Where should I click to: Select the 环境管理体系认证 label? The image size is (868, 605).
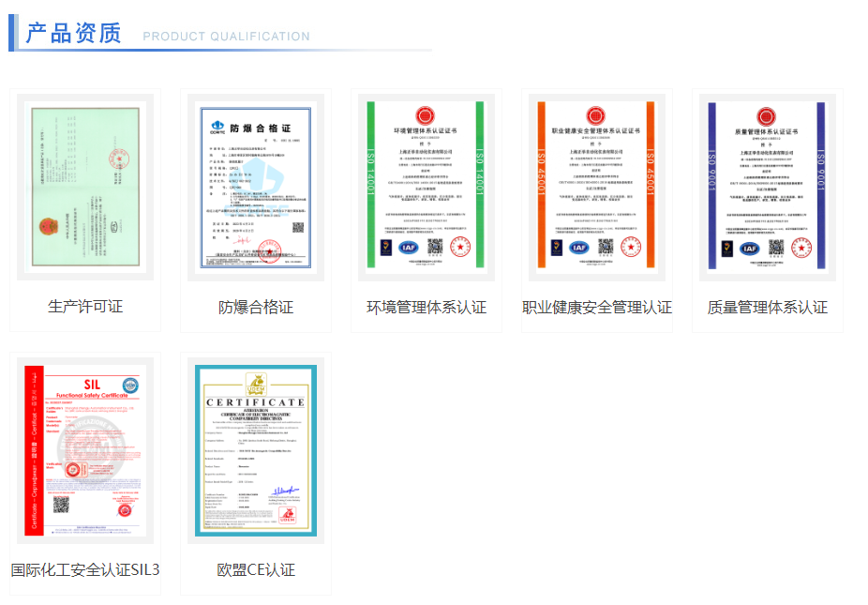[x=427, y=307]
